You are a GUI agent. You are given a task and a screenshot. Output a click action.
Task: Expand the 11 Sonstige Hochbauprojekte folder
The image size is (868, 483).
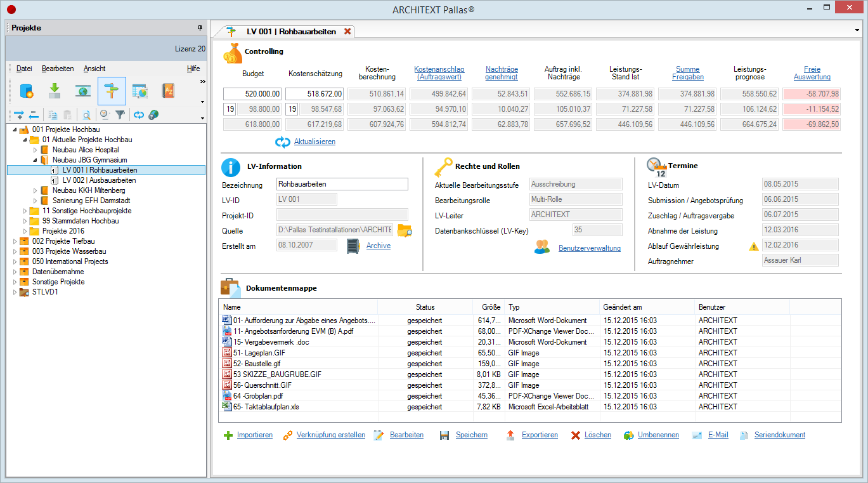pyautogui.click(x=25, y=211)
